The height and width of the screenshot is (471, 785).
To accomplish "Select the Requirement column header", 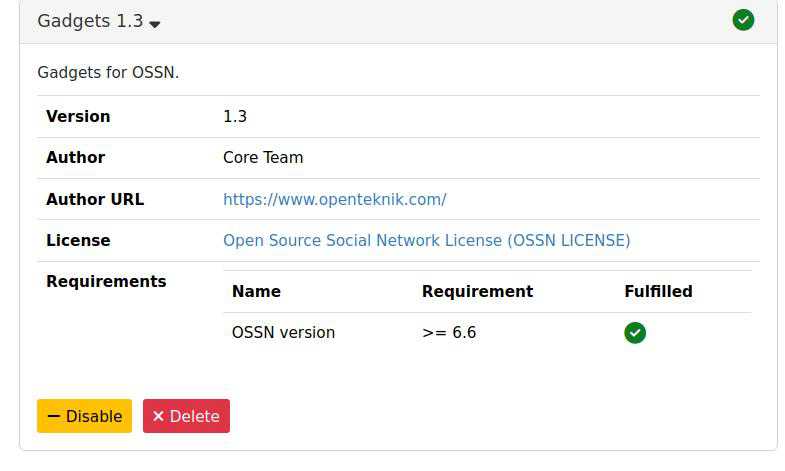I will (477, 291).
